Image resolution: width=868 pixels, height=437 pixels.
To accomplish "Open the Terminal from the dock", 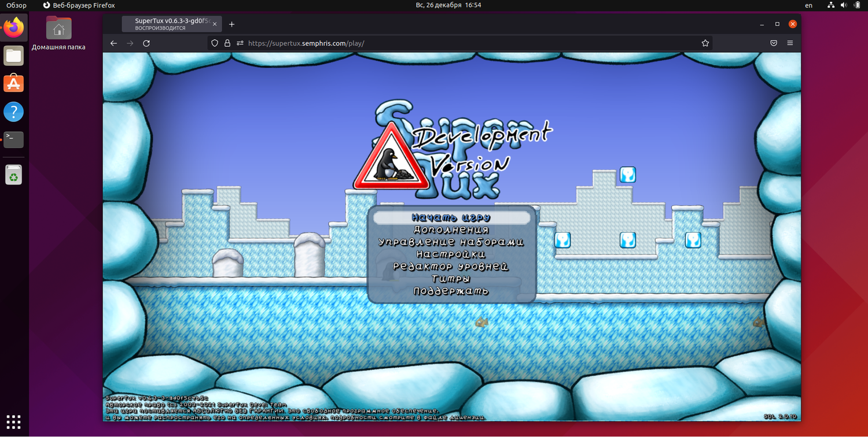I will (14, 139).
